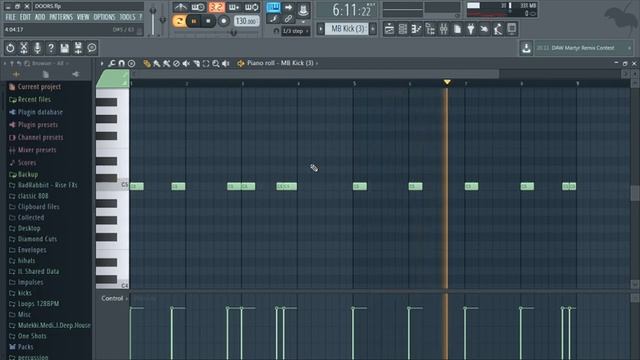Click the cut scissors shortcut icon

coord(24,48)
